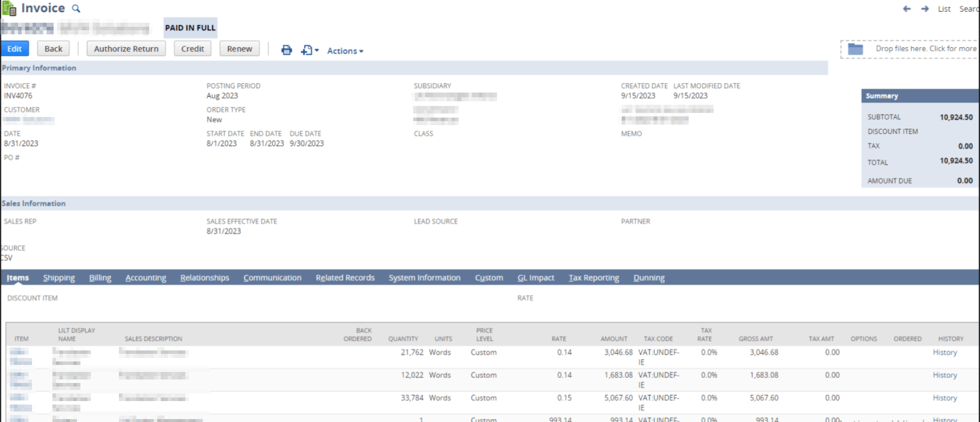This screenshot has width=980, height=422.
Task: Open the System Information tab
Action: (x=425, y=278)
